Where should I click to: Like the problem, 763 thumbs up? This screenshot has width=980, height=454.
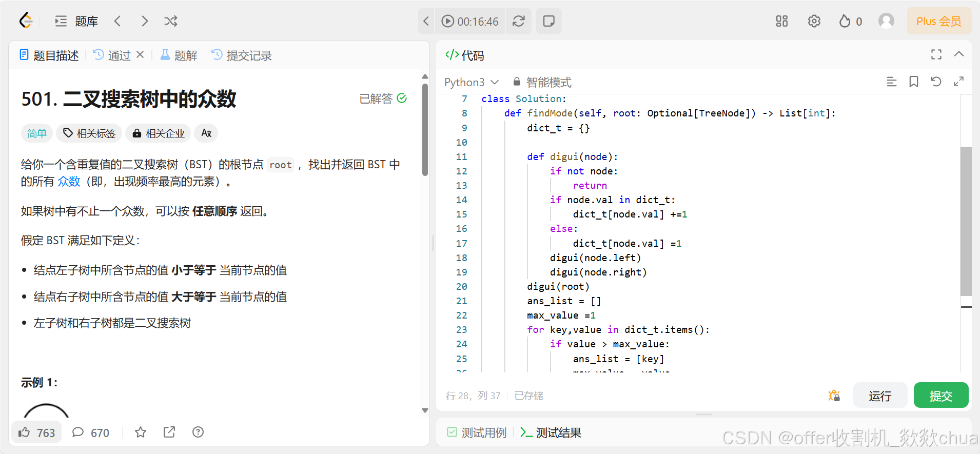37,432
